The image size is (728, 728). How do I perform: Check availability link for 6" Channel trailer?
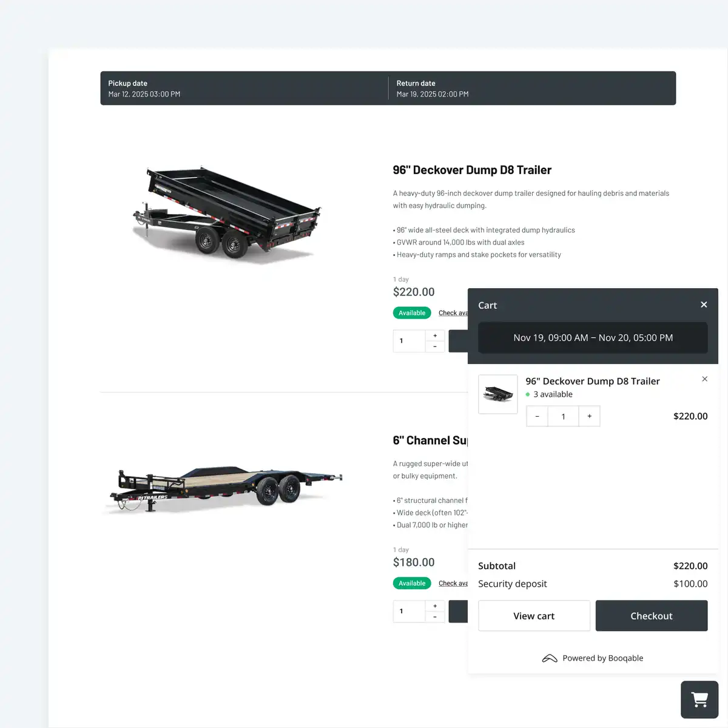(453, 584)
